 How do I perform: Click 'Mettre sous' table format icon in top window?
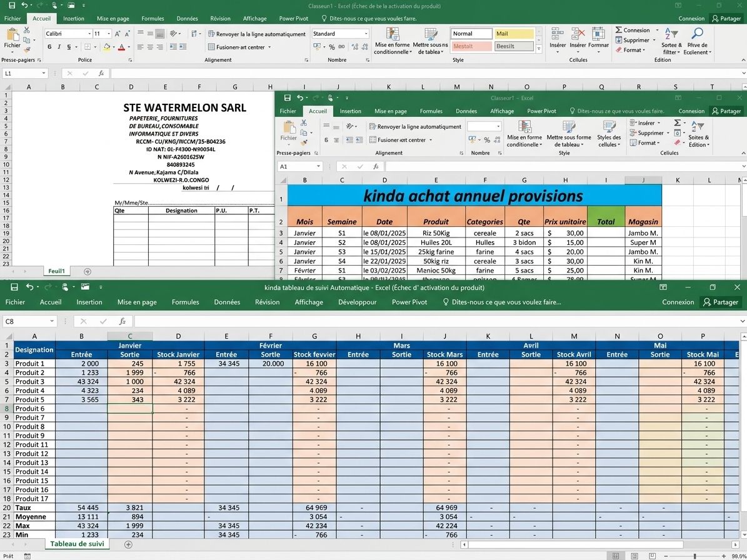(431, 41)
